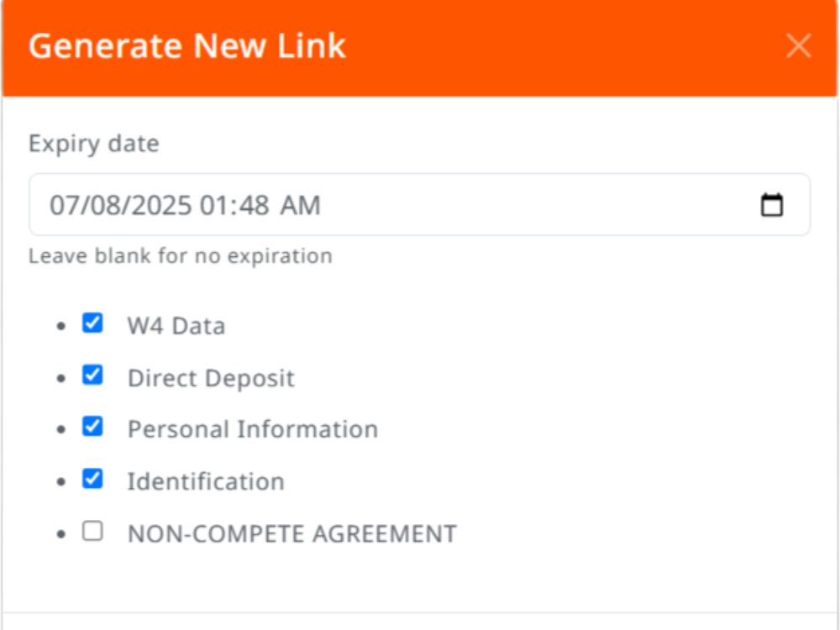This screenshot has width=840, height=630.
Task: Click the Leave blank for no expiration hint
Action: click(x=181, y=256)
